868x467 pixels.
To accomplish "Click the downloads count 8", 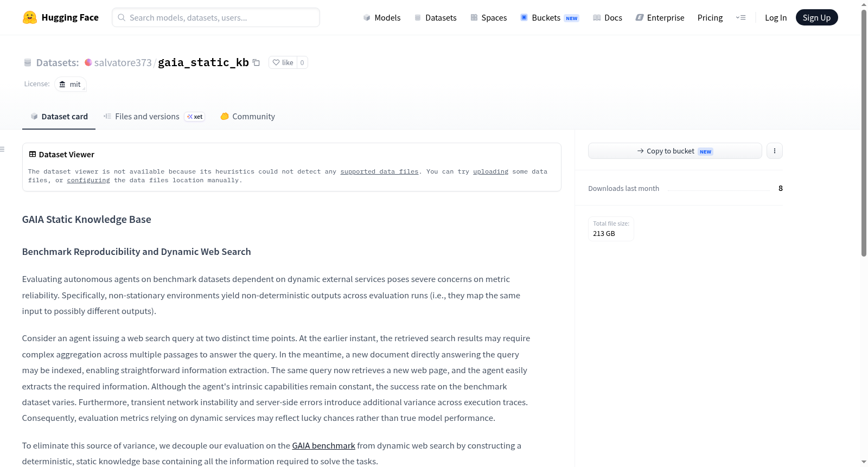I will click(781, 189).
